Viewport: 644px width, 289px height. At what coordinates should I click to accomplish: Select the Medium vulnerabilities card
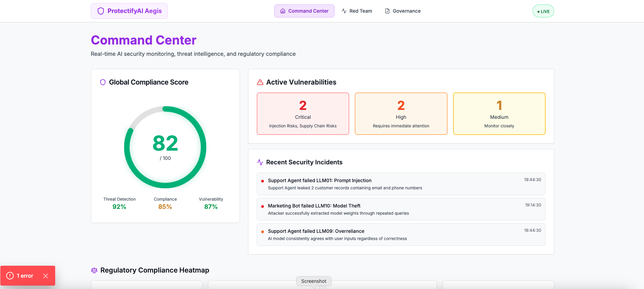(x=499, y=114)
